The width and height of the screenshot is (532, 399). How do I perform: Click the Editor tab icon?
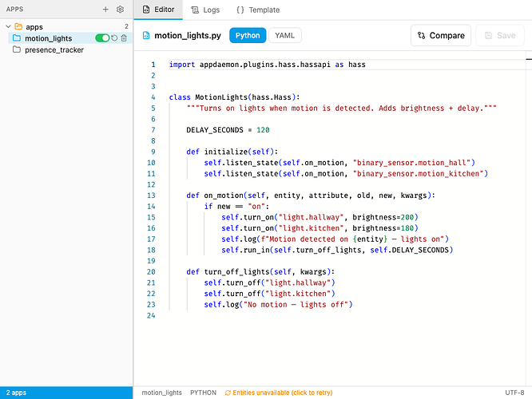[146, 10]
